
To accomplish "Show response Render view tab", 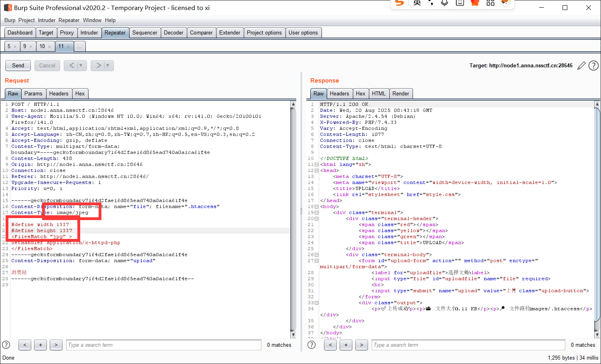I will coord(401,94).
